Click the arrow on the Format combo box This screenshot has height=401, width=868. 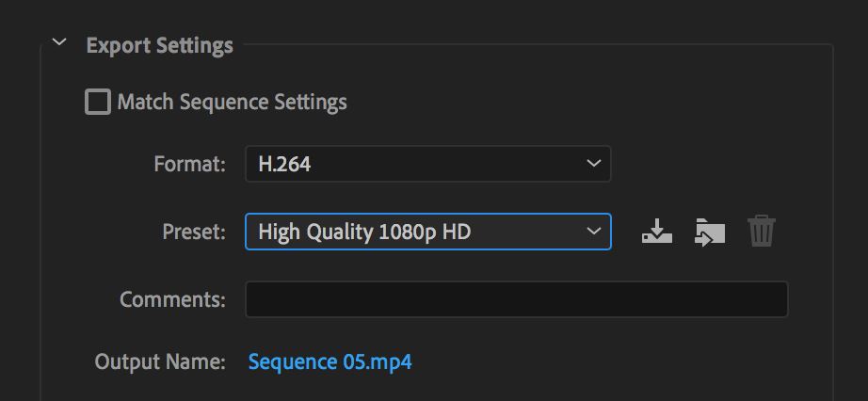pyautogui.click(x=593, y=164)
